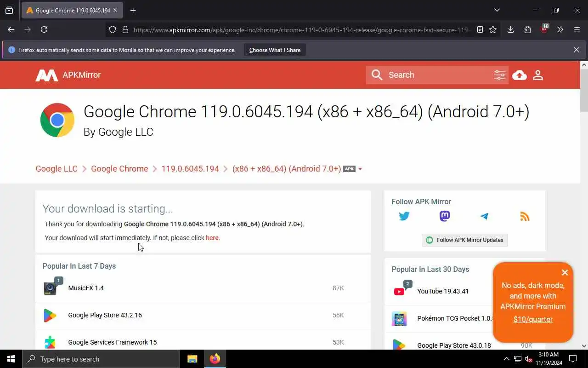Show hidden system tray icons
The image size is (588, 368).
point(506,359)
